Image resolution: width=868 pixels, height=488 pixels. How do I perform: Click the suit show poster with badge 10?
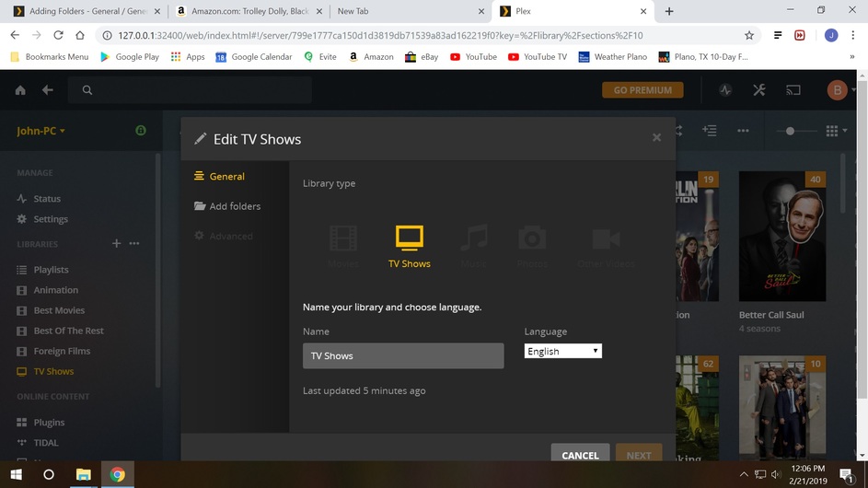coord(782,408)
